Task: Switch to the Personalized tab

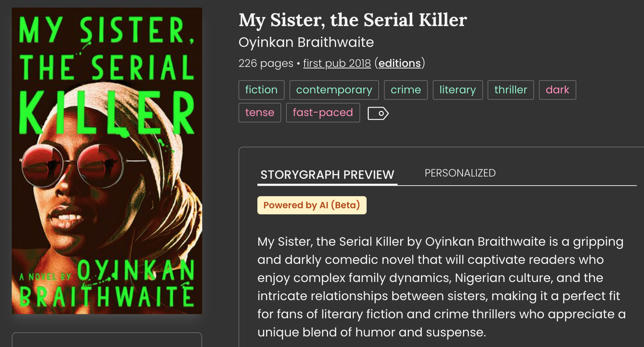Action: [x=460, y=173]
